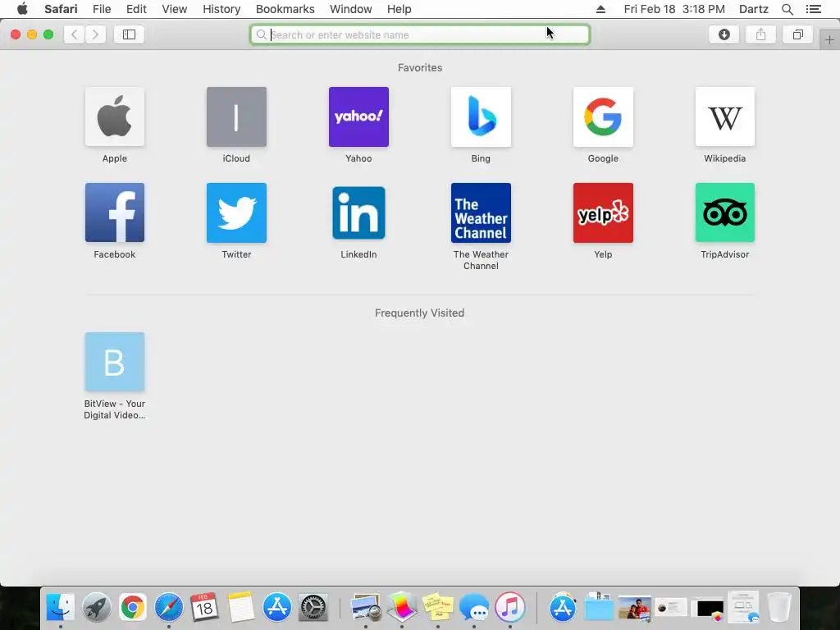Open the Edit menu

pos(136,9)
